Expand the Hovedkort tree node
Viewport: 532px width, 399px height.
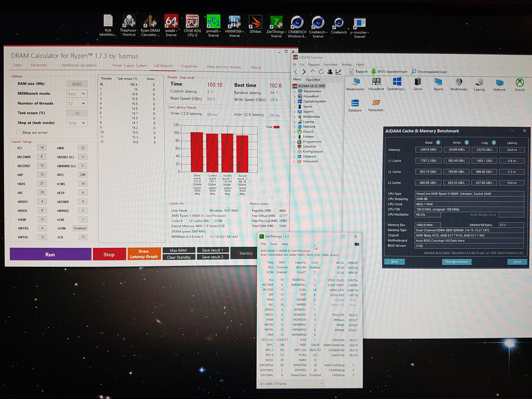coord(295,96)
